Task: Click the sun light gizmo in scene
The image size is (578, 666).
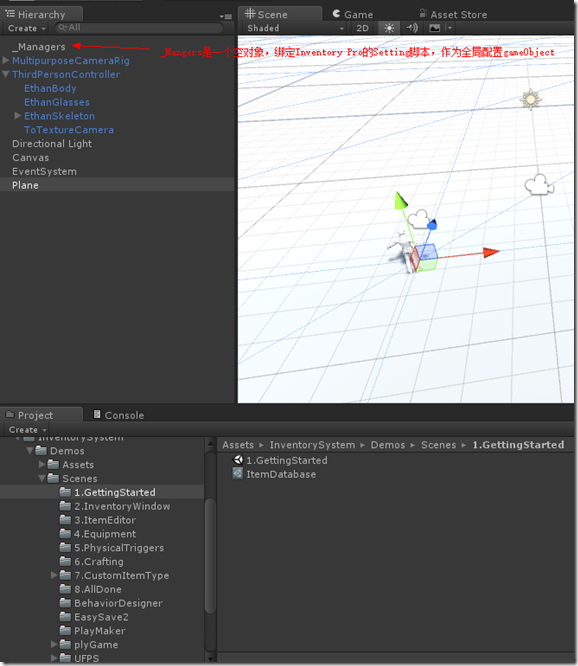Action: (530, 99)
